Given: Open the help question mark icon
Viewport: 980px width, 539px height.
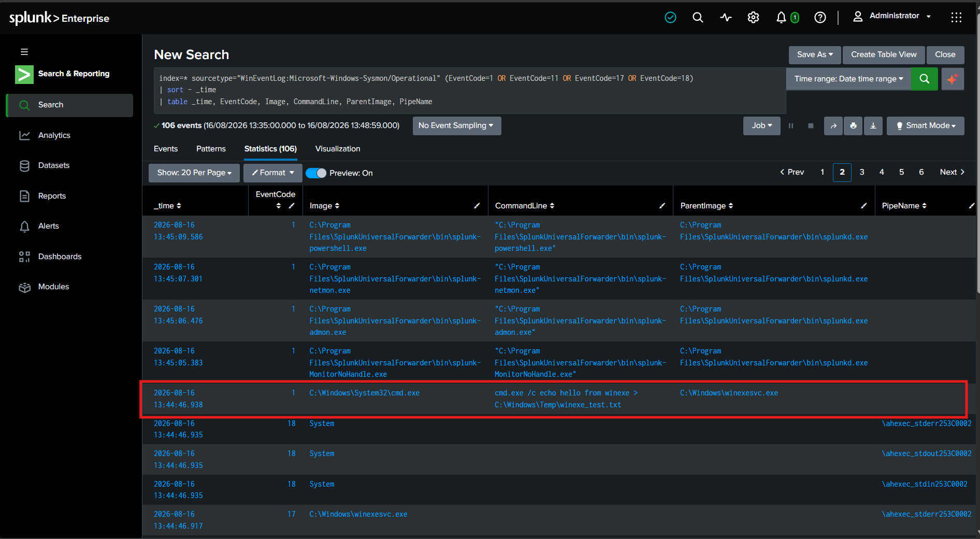Looking at the screenshot, I should tap(820, 18).
